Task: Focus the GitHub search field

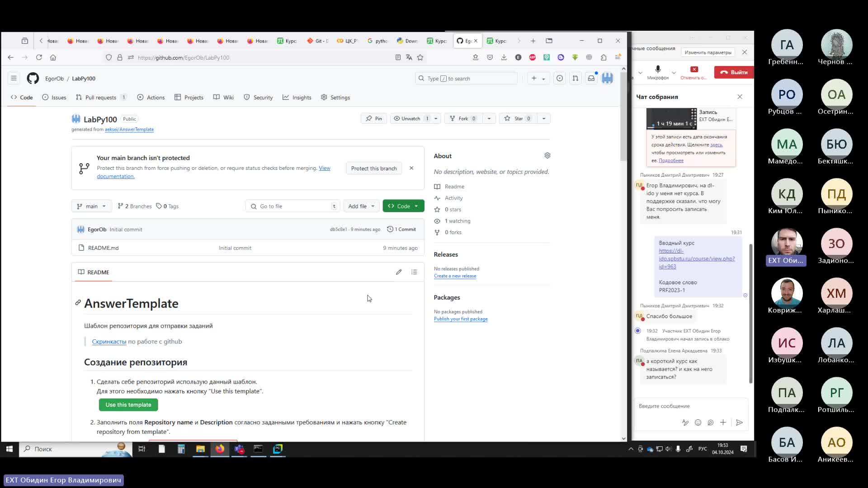Action: (466, 78)
